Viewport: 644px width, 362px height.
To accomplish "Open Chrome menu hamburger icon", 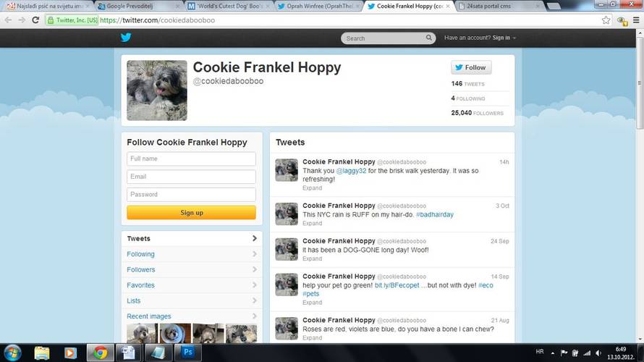I will click(636, 20).
